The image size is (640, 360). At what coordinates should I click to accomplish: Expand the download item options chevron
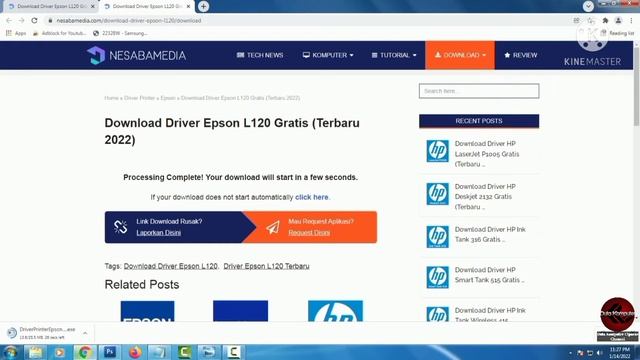pyautogui.click(x=85, y=333)
